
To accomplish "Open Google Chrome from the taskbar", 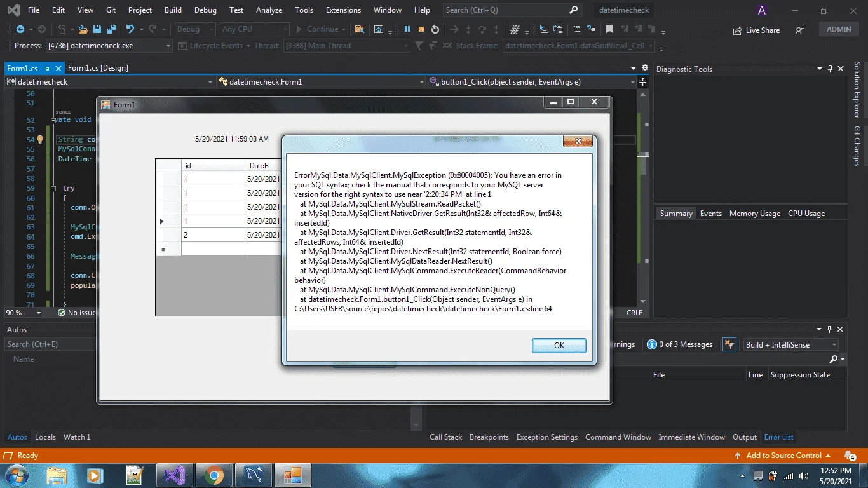I will click(214, 475).
